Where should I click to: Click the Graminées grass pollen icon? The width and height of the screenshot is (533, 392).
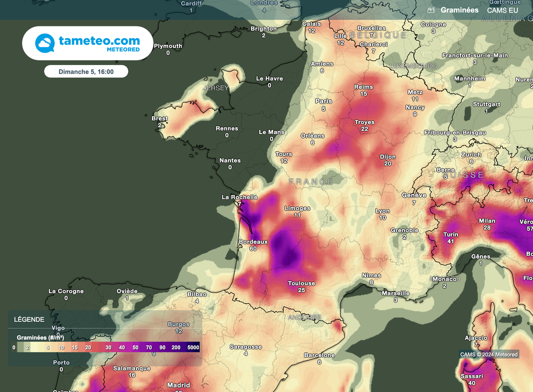(430, 9)
